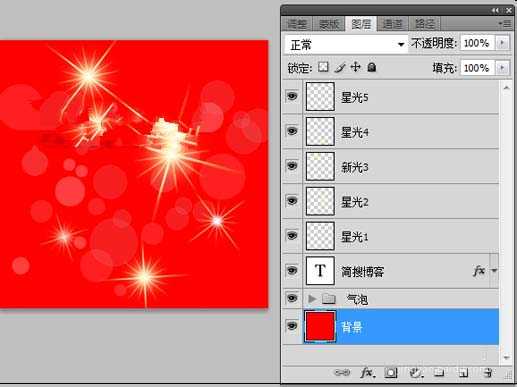Create a new layer
Image resolution: width=517 pixels, height=387 pixels.
point(464,372)
